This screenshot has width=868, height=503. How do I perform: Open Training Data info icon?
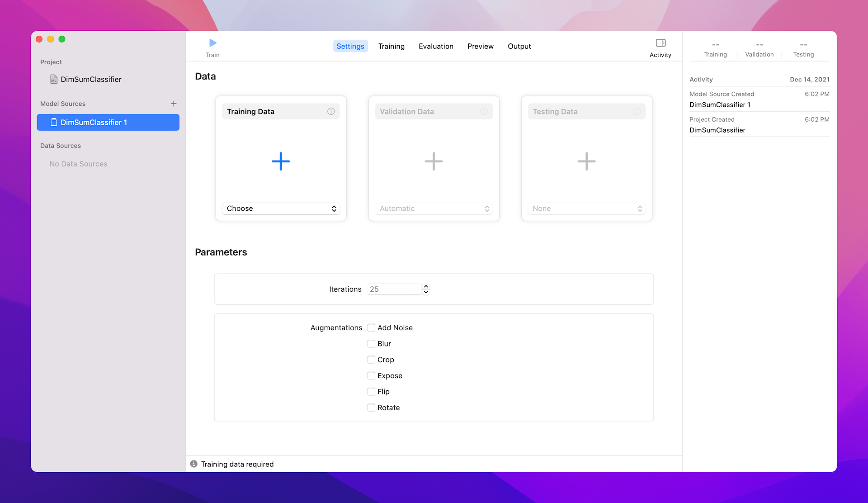pos(331,111)
